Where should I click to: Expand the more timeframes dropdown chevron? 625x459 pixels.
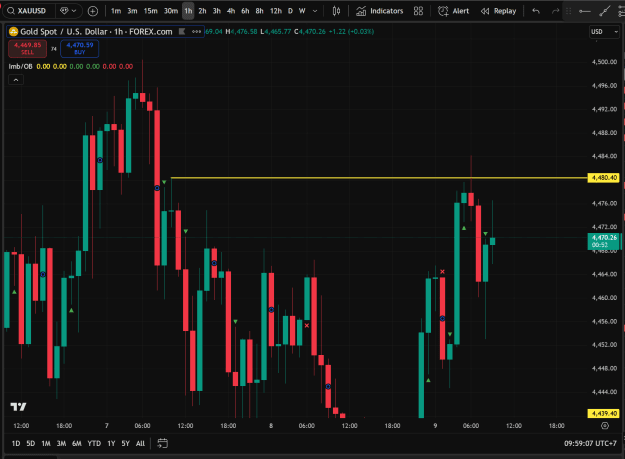[315, 11]
